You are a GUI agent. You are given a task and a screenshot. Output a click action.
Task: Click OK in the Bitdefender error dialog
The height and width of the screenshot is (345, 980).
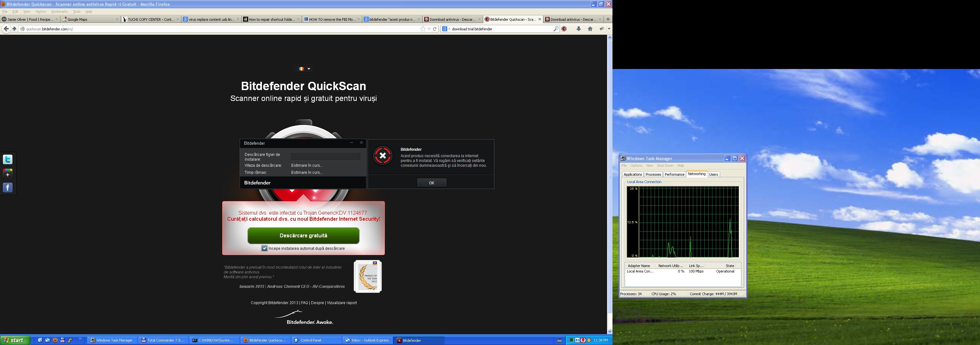click(x=431, y=183)
